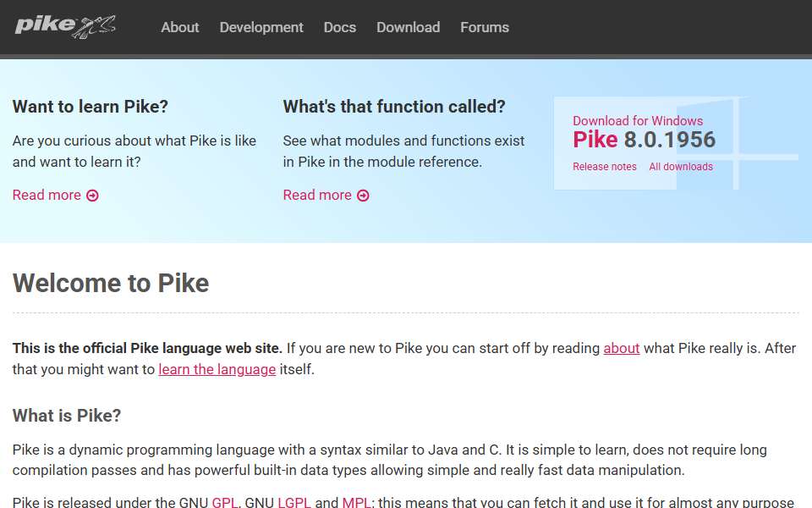The width and height of the screenshot is (812, 508).
Task: Open the About menu item
Action: pyautogui.click(x=179, y=27)
